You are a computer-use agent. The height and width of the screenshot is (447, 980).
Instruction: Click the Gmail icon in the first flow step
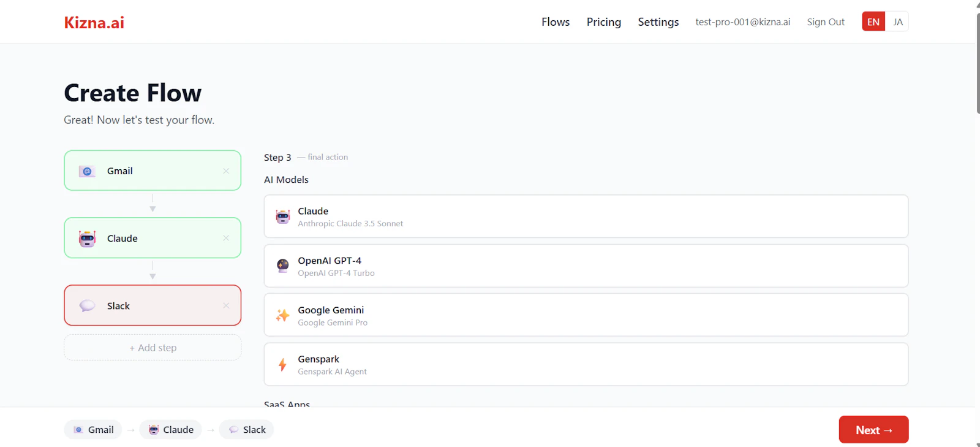(x=87, y=171)
